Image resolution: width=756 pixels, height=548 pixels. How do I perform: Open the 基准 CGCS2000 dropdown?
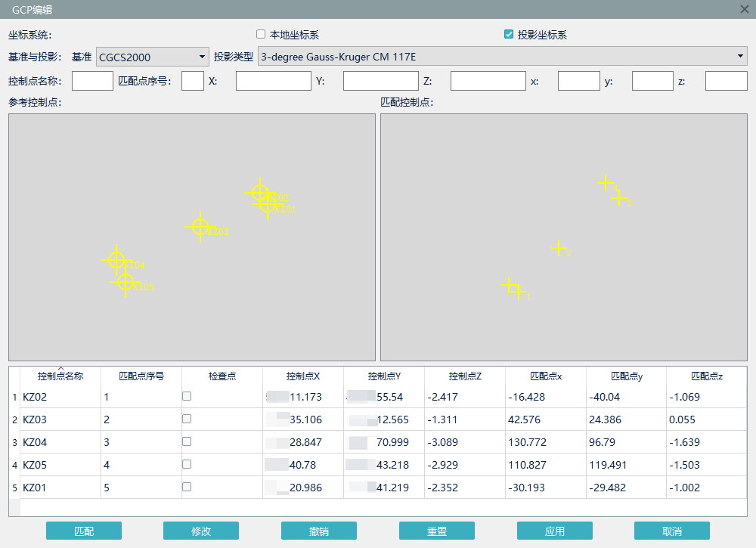(x=152, y=57)
